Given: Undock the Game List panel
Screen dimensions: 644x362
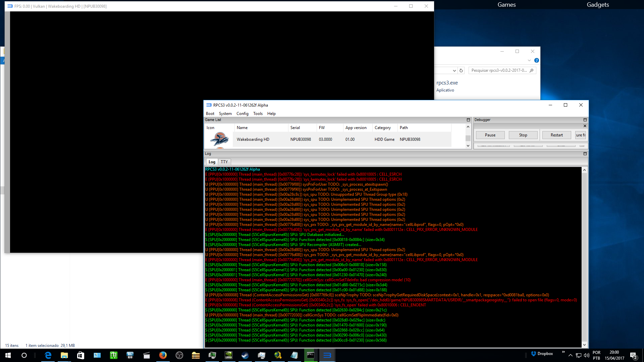Looking at the screenshot, I should tap(468, 120).
